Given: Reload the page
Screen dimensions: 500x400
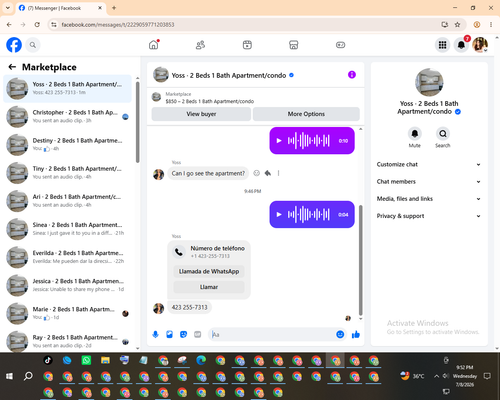Looking at the screenshot, I should click(37, 25).
